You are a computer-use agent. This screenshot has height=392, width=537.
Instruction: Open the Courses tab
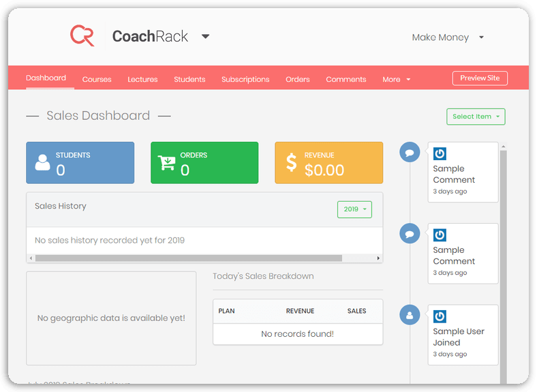coord(97,80)
